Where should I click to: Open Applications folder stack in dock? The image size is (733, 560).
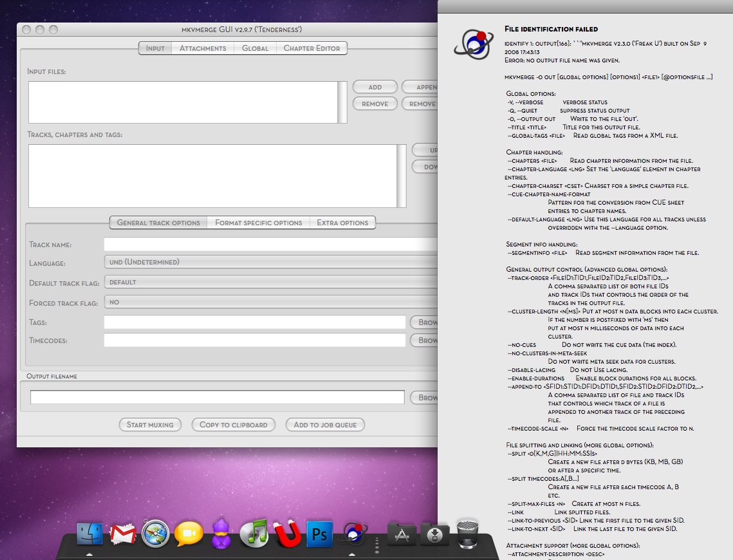tap(402, 534)
